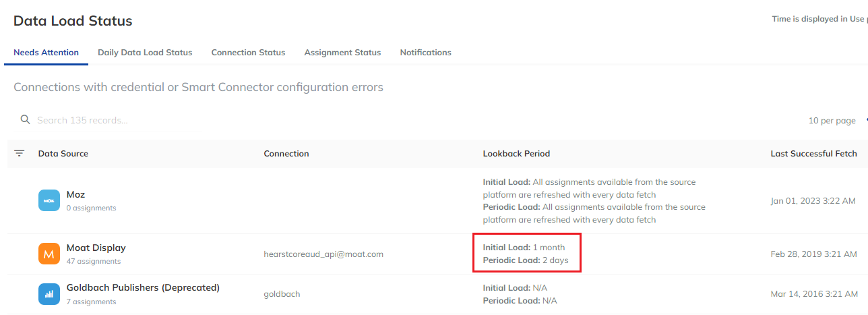868x315 pixels.
Task: Click the search magnifier icon
Action: pyautogui.click(x=26, y=120)
